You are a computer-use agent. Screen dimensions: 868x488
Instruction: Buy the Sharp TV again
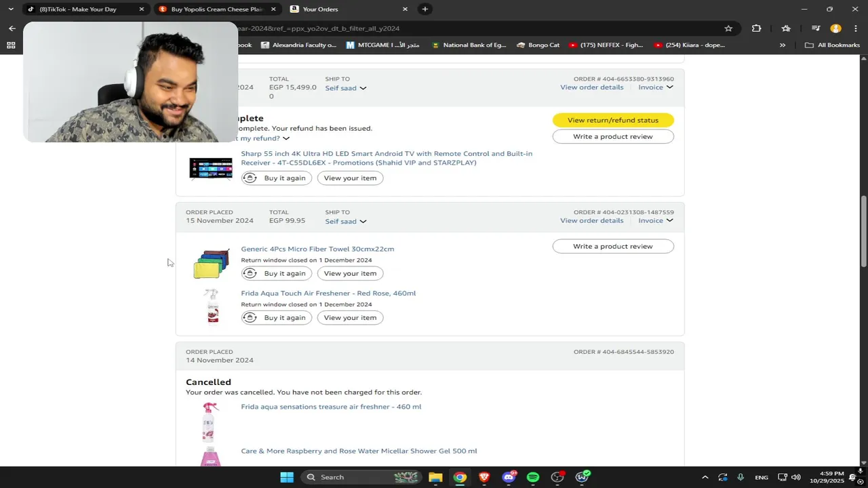[x=277, y=178]
